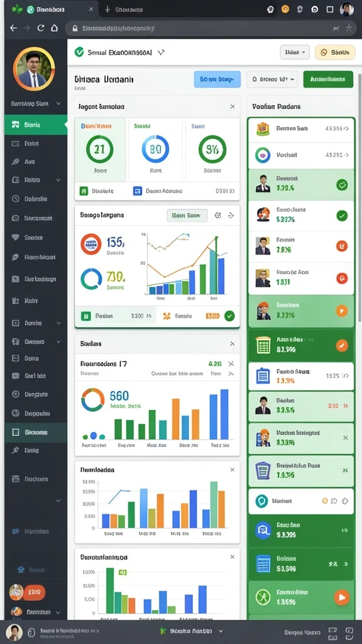Click the yellow button at top right
Screen dimensions: 362x644
coord(335,52)
